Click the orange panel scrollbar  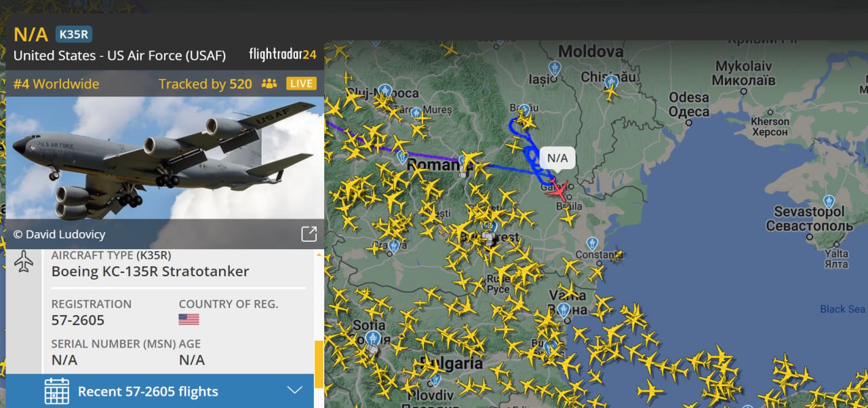[318, 365]
